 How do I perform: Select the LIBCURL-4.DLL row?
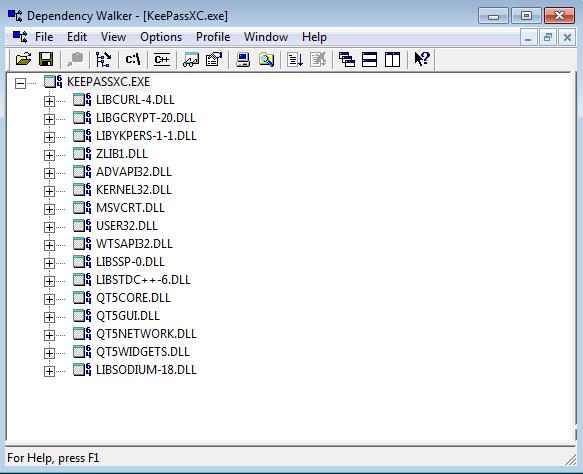(x=135, y=100)
